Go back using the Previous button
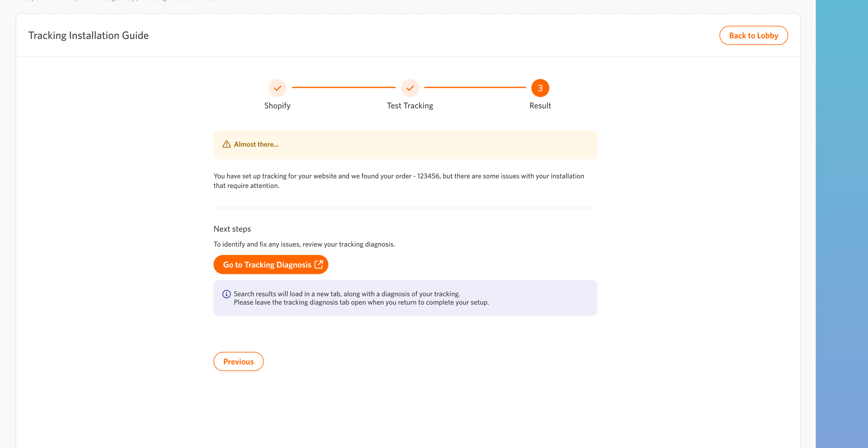Viewport: 868px width, 448px height. pos(238,361)
